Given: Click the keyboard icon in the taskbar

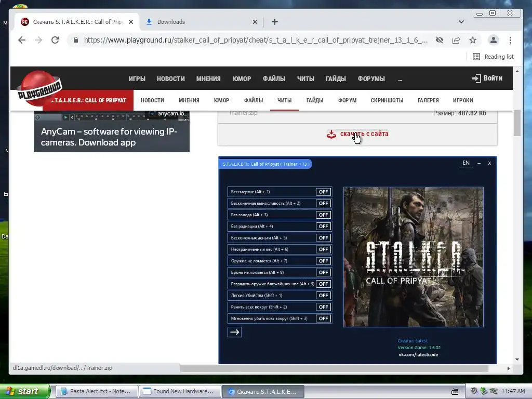Looking at the screenshot, I should coord(455,392).
